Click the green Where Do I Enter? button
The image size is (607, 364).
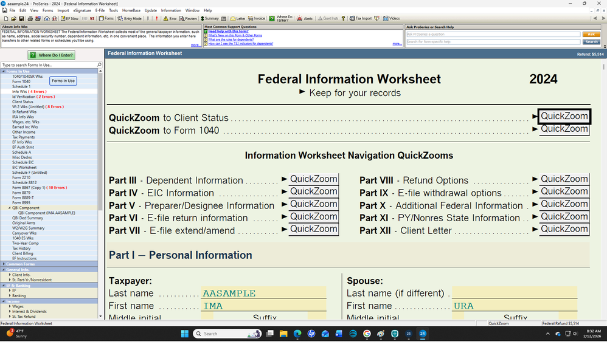click(52, 55)
